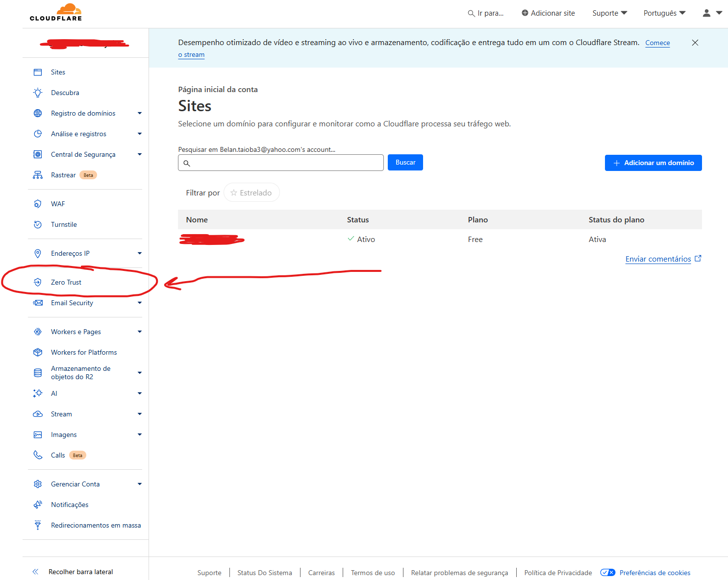Viewport: 728px width, 580px height.
Task: Click the Registro de domínios globe icon
Action: (38, 113)
